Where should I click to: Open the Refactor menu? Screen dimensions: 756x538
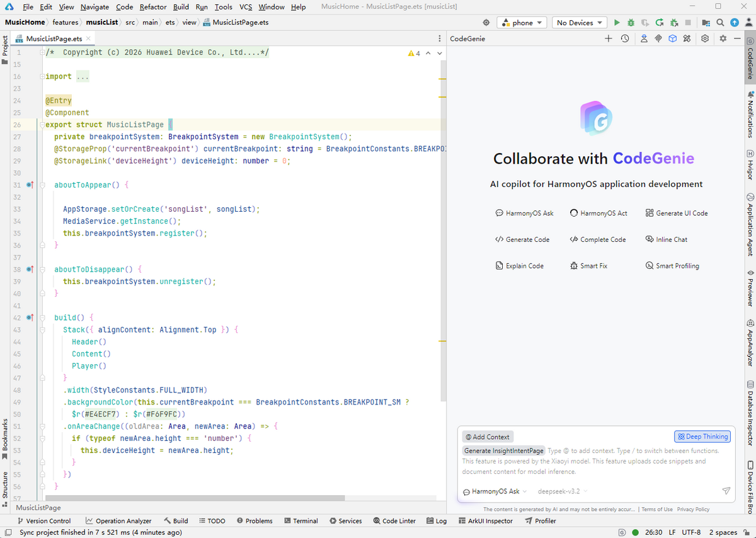click(153, 7)
